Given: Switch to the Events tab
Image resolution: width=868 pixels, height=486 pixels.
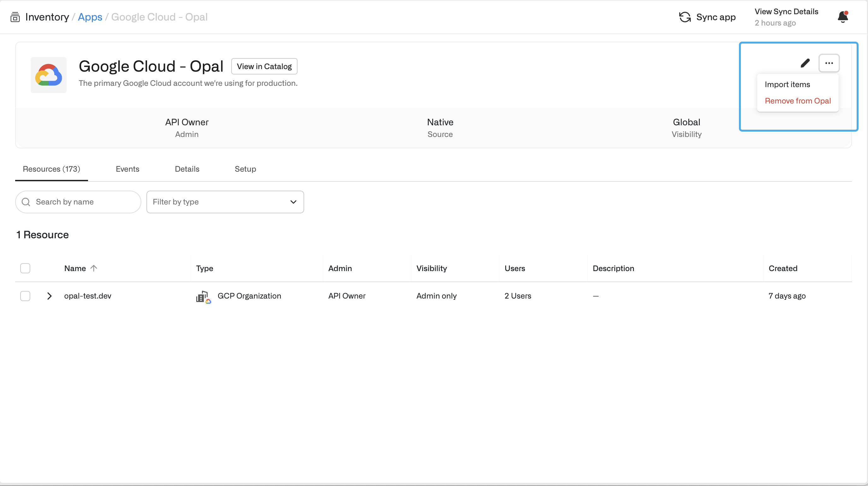Looking at the screenshot, I should tap(127, 169).
